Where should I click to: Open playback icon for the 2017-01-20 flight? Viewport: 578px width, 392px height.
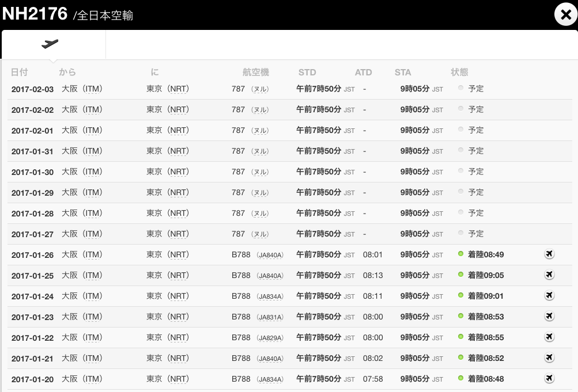pyautogui.click(x=549, y=378)
